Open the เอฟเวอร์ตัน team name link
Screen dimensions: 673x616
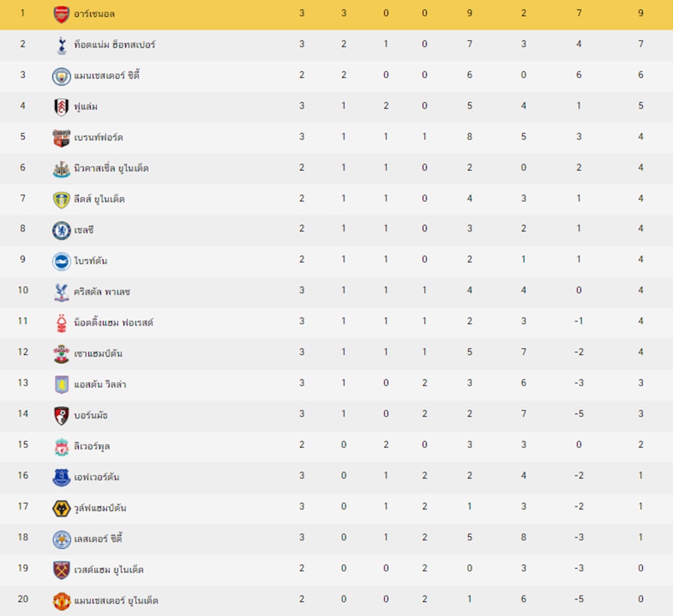96,477
